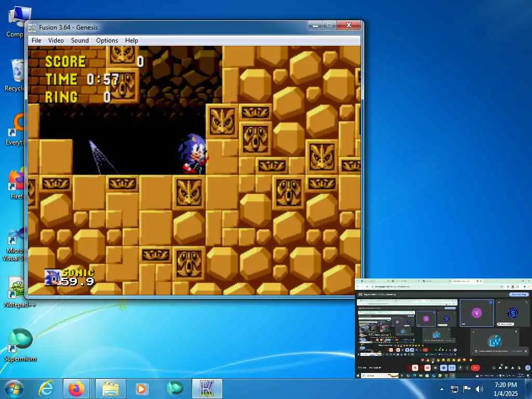Open the Options menu
Screen dimensions: 532x399
(x=107, y=41)
